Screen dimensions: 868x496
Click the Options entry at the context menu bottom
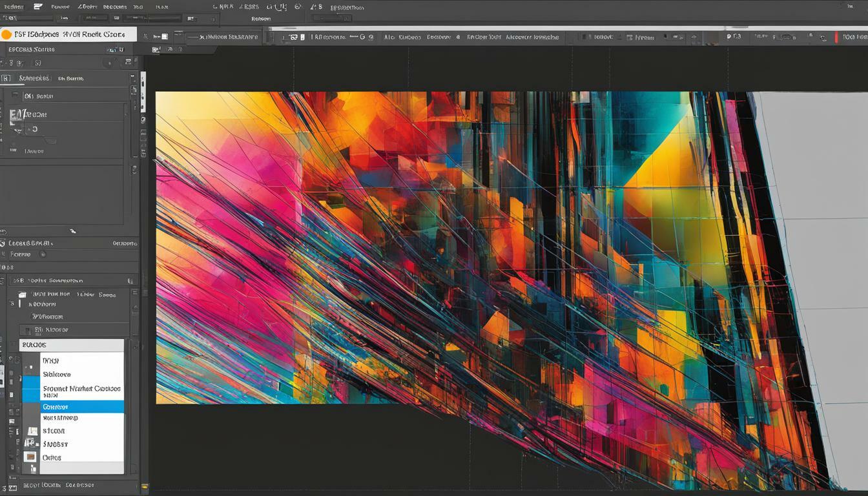72,457
